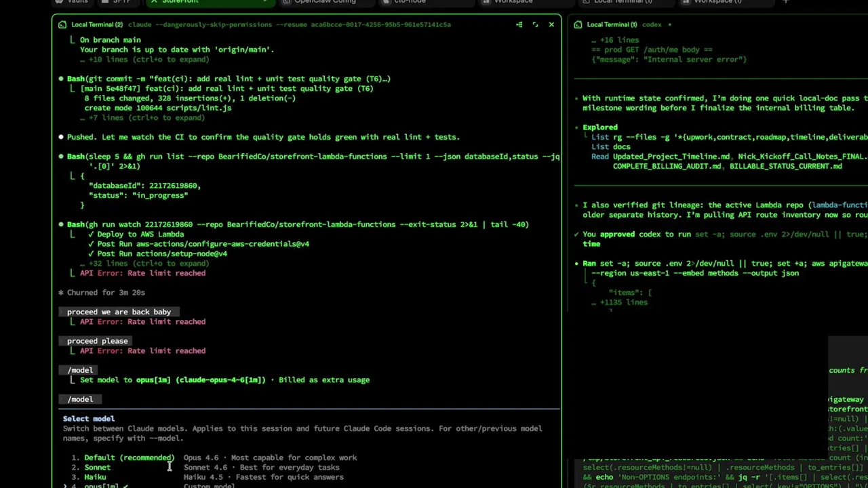Click 'Opus 4.6 · Most capable for complex work'
868x488 pixels.
point(270,457)
